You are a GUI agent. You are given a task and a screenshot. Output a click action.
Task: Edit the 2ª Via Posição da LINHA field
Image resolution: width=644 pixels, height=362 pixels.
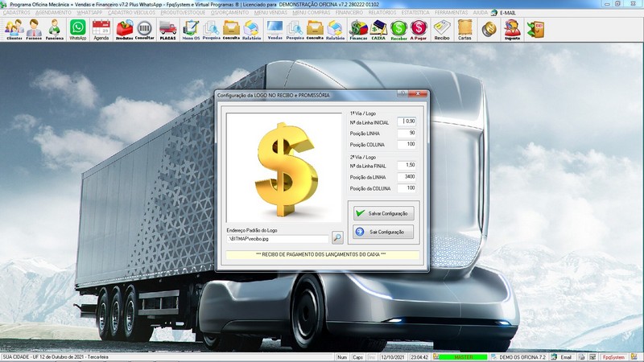click(x=407, y=176)
